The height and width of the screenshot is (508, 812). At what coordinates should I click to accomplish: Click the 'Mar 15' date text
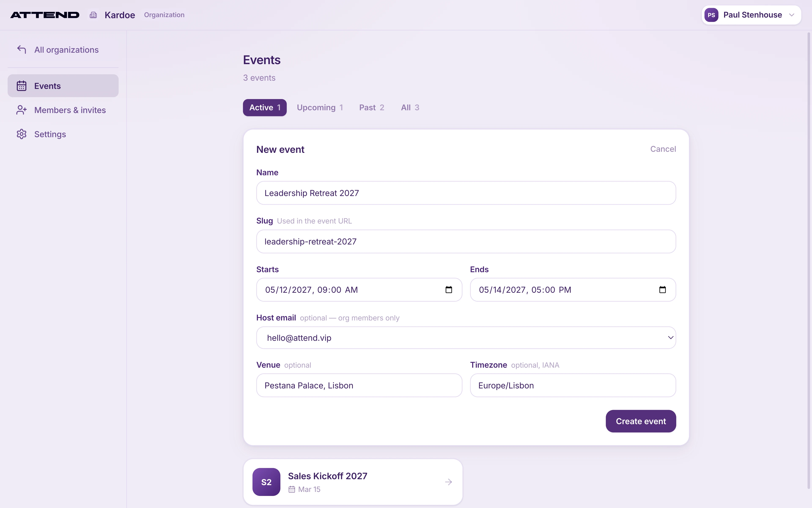click(309, 489)
